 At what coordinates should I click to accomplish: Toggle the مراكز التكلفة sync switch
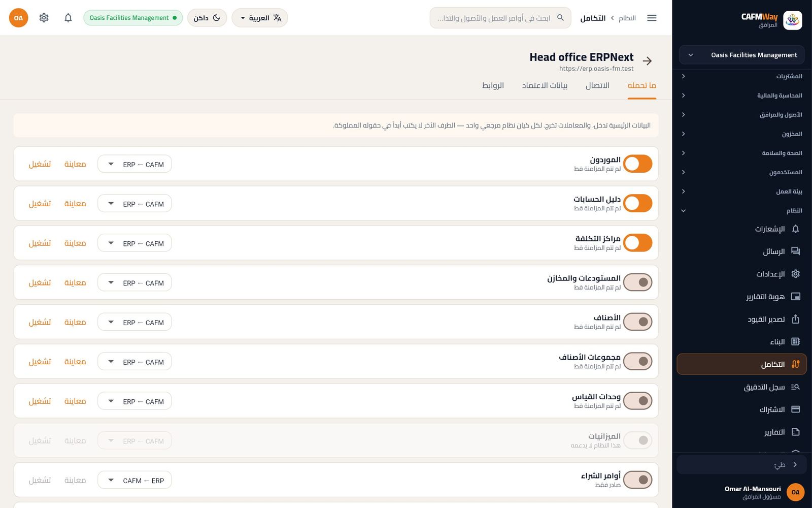click(x=637, y=243)
